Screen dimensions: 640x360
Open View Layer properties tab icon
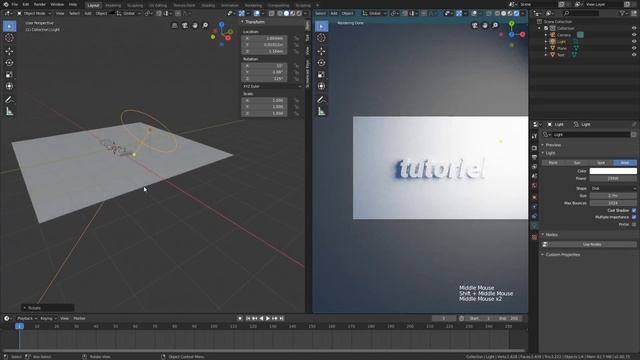click(x=534, y=167)
